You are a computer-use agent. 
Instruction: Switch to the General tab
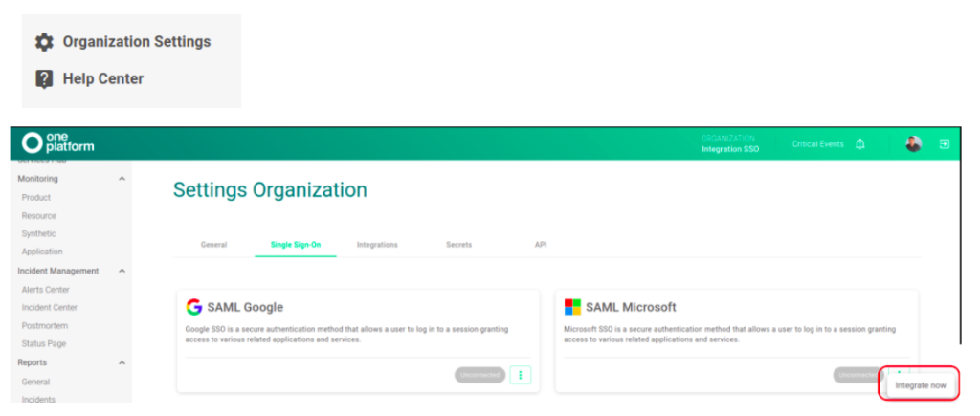tap(213, 245)
